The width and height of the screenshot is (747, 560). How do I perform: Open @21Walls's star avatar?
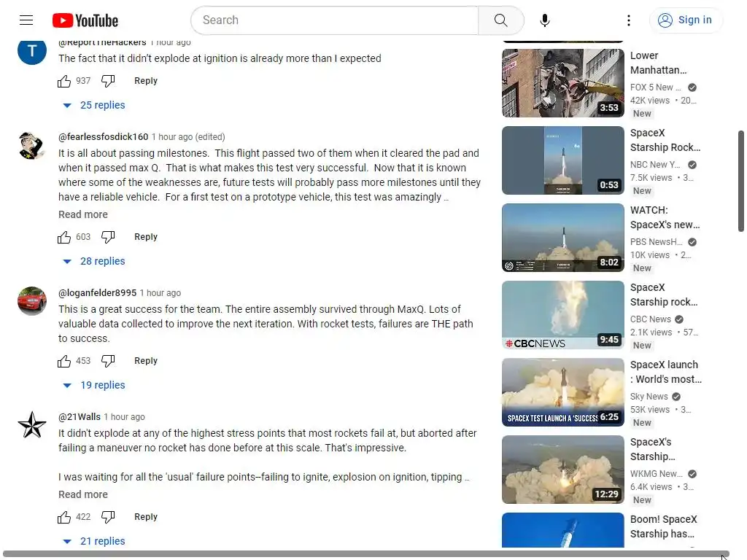tap(32, 425)
